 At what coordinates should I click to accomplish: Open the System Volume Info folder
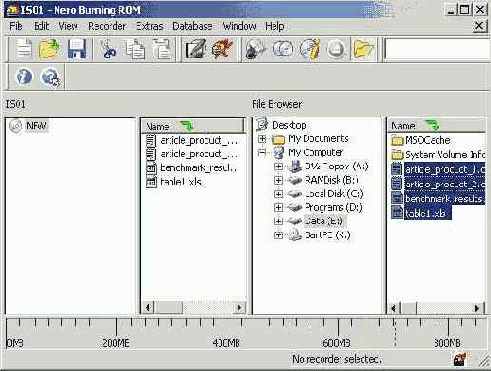pos(438,155)
